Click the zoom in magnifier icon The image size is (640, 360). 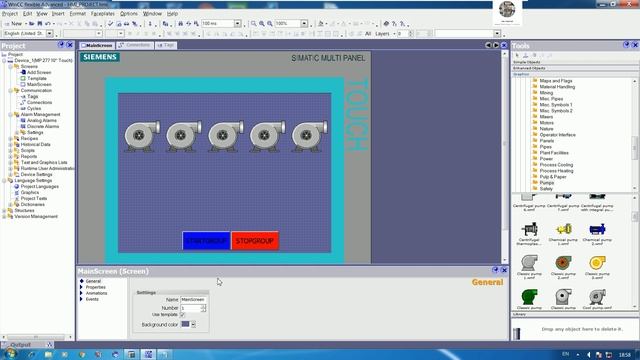click(x=262, y=24)
